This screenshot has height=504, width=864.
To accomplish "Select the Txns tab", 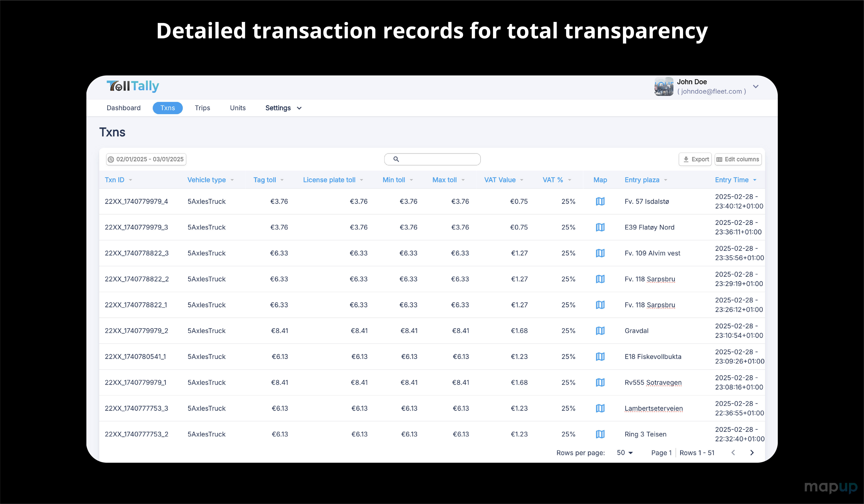I will click(168, 108).
